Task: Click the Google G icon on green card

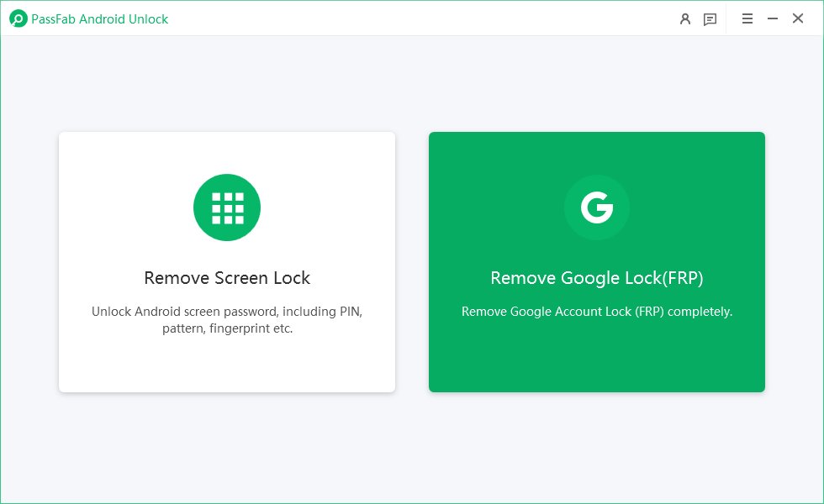Action: click(x=597, y=207)
